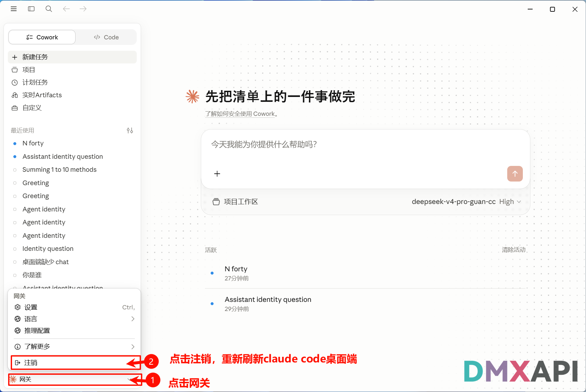
Task: Click the folder icon beside 项目
Action: (x=15, y=70)
